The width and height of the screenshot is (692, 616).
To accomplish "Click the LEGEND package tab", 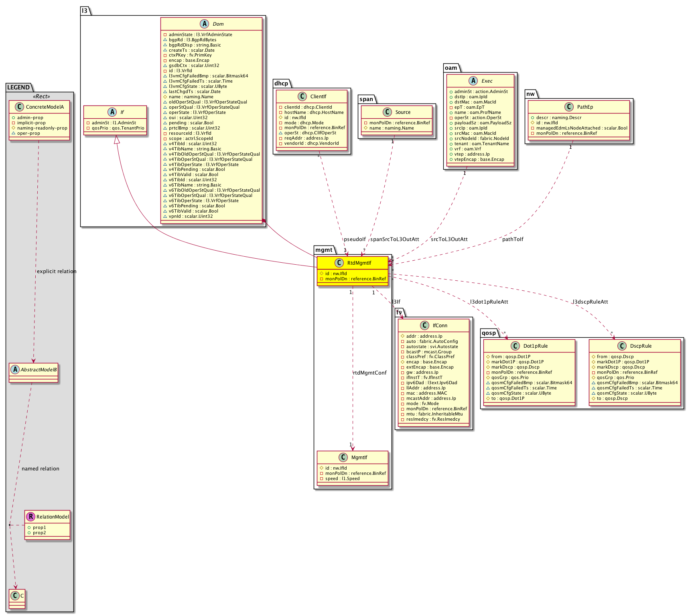I will click(18, 87).
